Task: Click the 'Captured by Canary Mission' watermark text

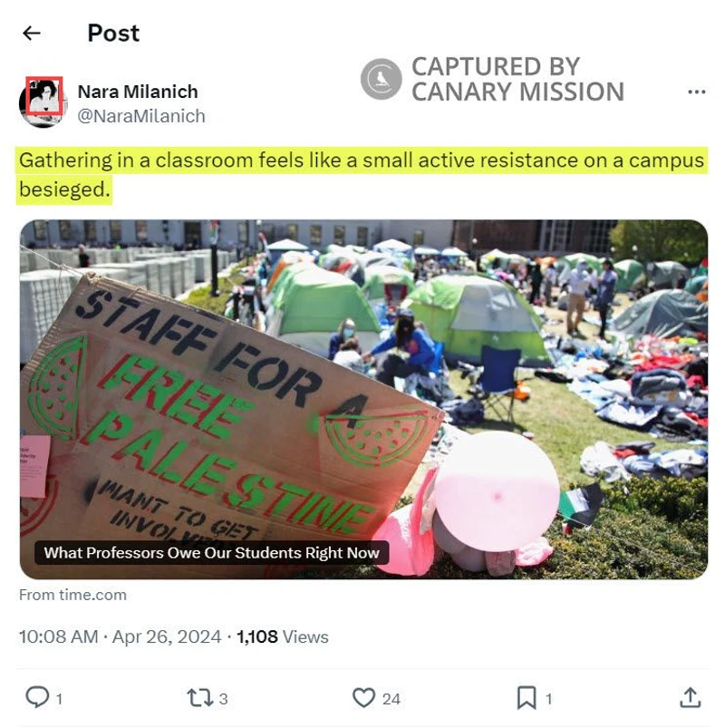Action: [517, 80]
